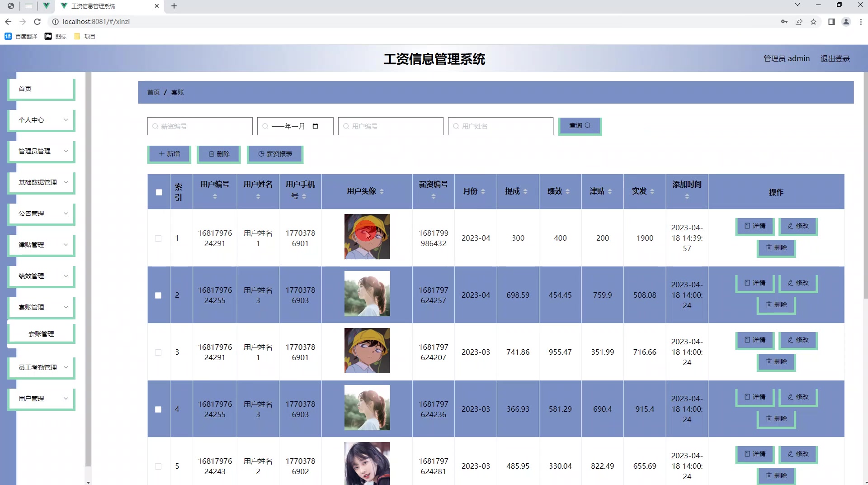Viewport: 868px width, 485px height.
Task: Expand the 用户管理 sidebar menu
Action: pyautogui.click(x=41, y=399)
